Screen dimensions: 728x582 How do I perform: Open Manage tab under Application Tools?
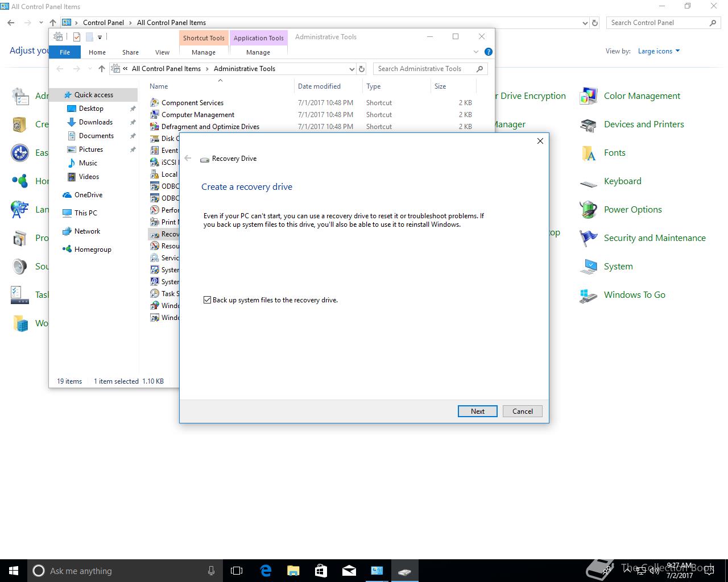point(258,52)
